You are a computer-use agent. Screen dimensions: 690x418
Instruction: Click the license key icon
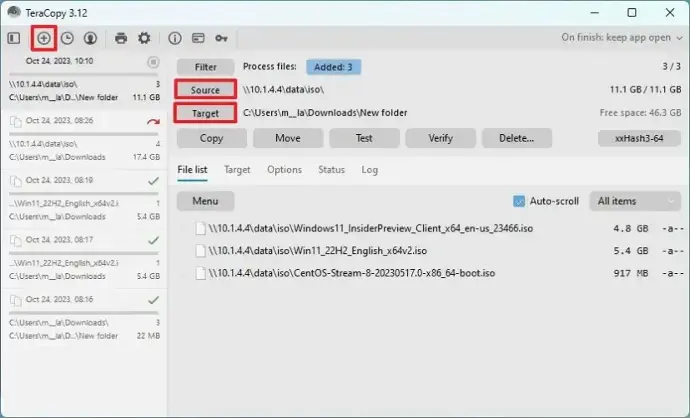coord(221,39)
